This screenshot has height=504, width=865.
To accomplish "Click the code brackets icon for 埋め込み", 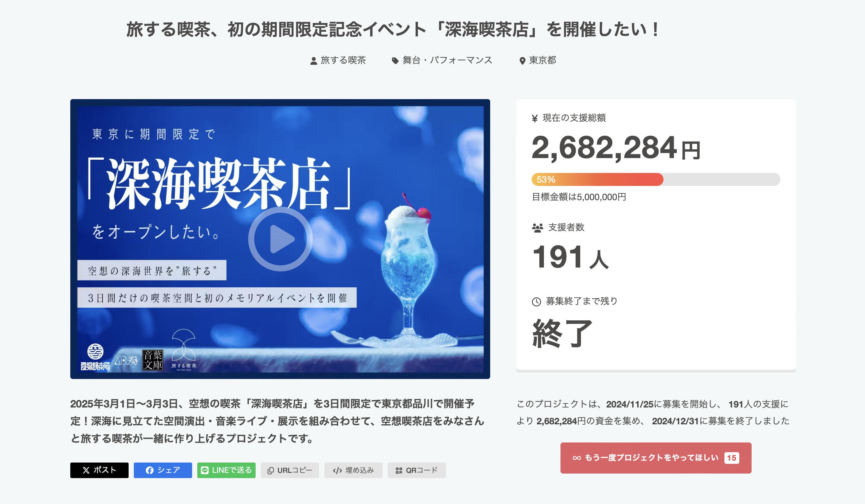I will tap(338, 471).
